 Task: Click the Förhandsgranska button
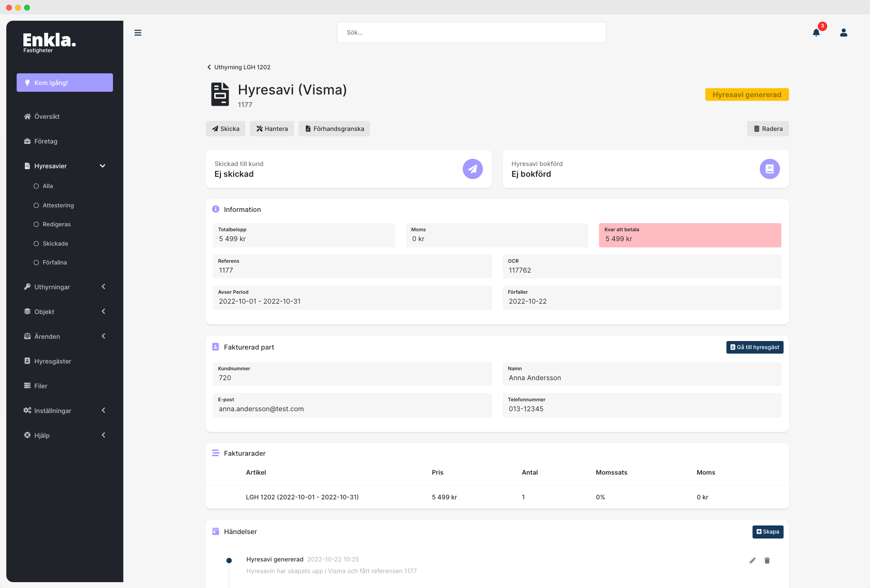point(334,129)
